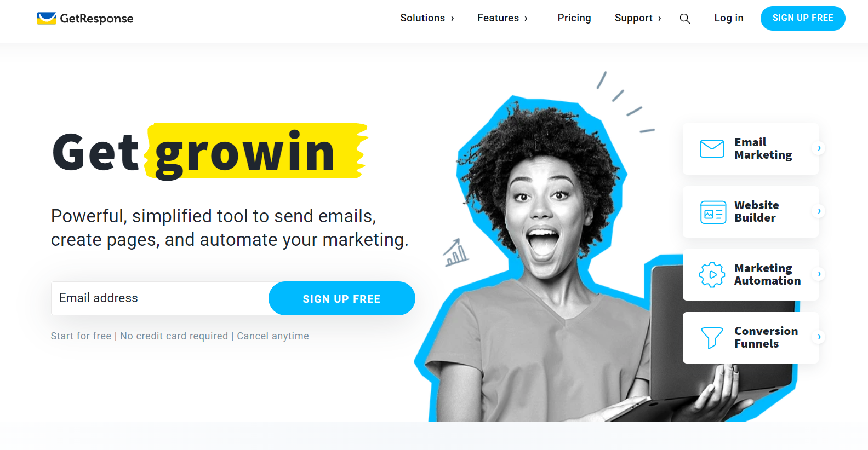
Task: Open the search magnifier icon
Action: coord(685,19)
